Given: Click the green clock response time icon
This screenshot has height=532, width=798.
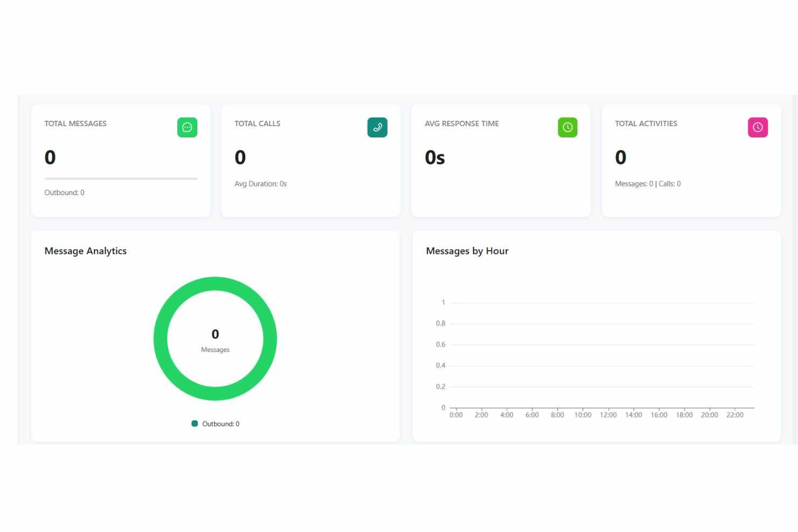Looking at the screenshot, I should 567,127.
